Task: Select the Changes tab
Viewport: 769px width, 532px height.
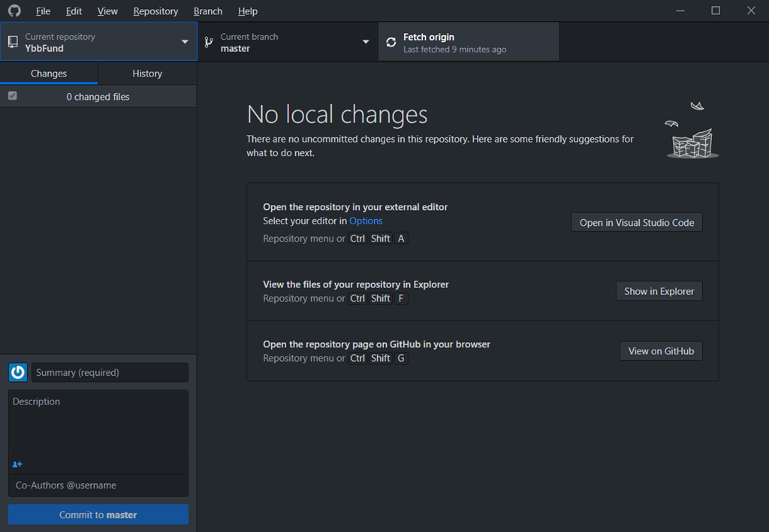Action: [49, 74]
